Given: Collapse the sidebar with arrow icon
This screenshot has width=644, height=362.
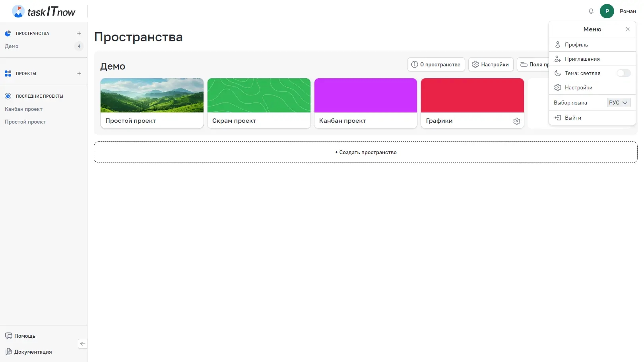Looking at the screenshot, I should click(x=83, y=344).
